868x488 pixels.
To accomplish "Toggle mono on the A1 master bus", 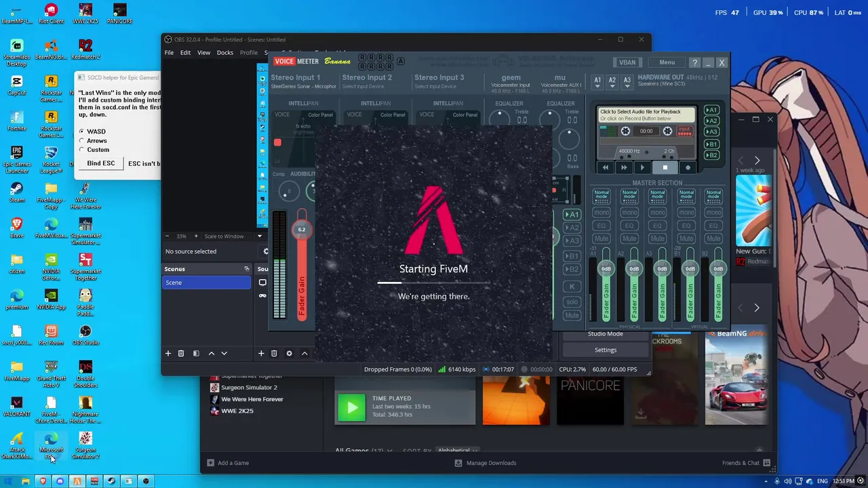I will [601, 213].
